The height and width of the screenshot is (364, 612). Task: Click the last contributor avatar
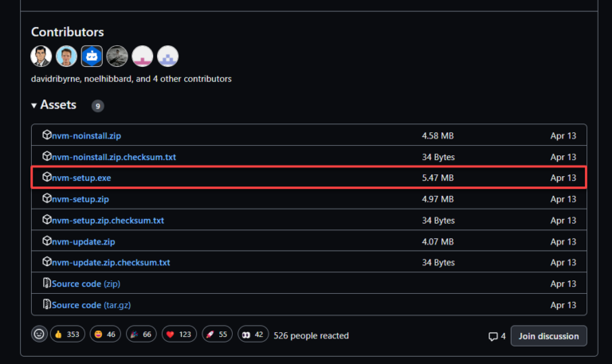click(x=167, y=56)
